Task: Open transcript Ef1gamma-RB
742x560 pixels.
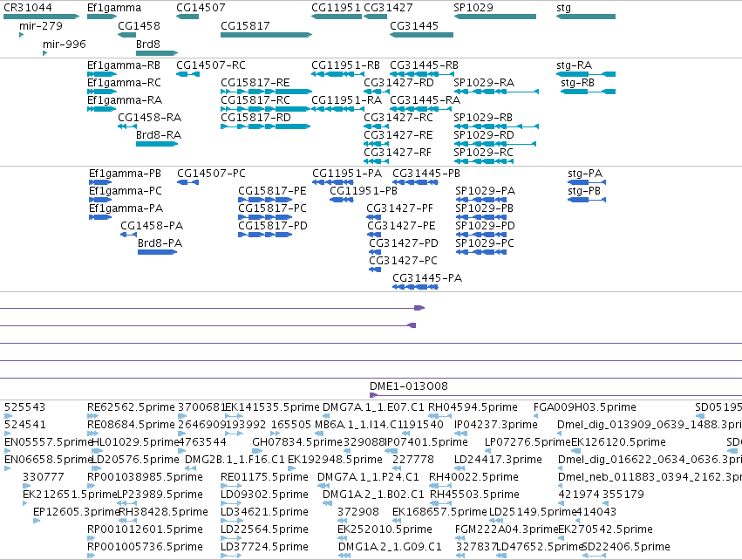Action: [x=124, y=65]
